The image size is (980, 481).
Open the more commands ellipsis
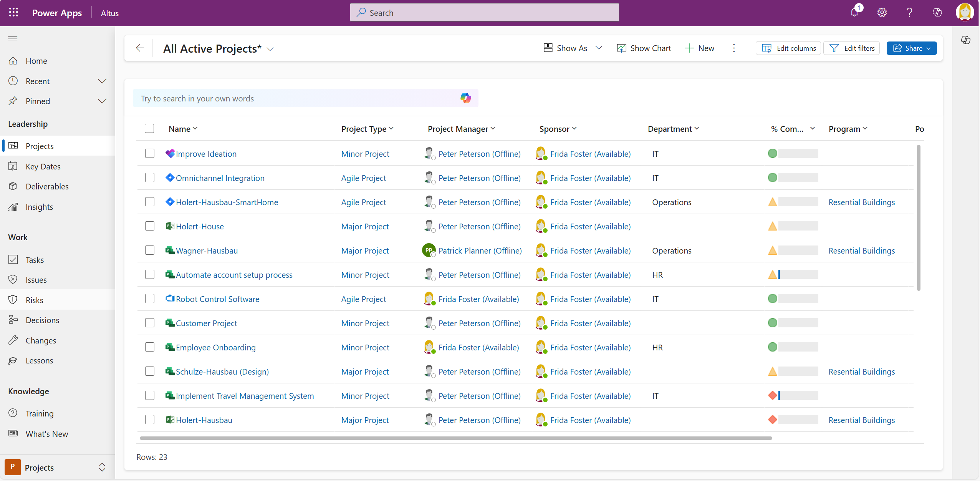pos(734,48)
